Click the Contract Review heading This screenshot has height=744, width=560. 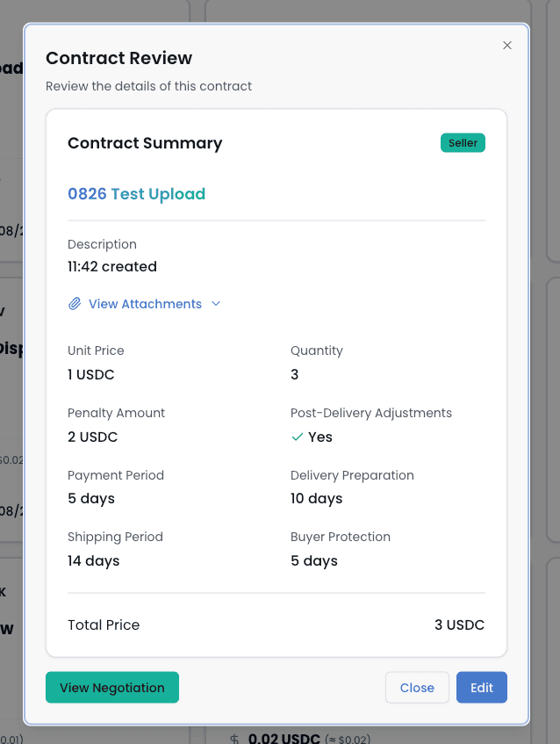pos(118,58)
